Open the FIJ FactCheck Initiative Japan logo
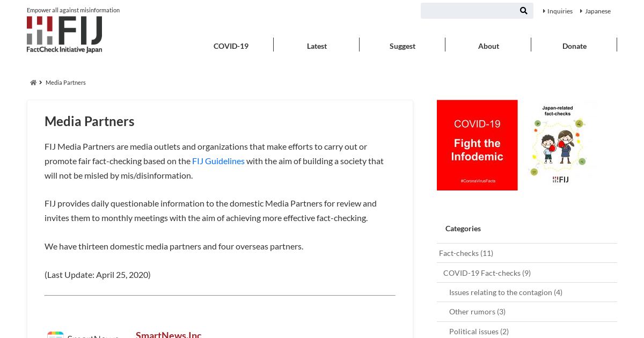 64,34
